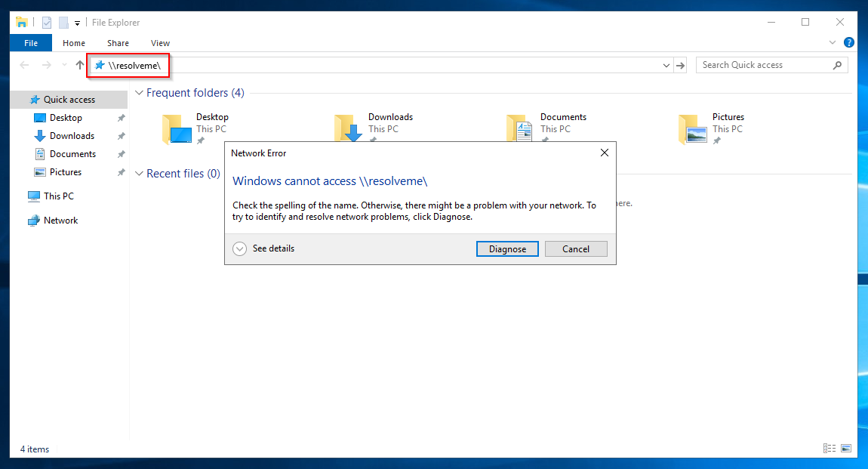The image size is (868, 469).
Task: Click the Diagnose button
Action: (508, 249)
